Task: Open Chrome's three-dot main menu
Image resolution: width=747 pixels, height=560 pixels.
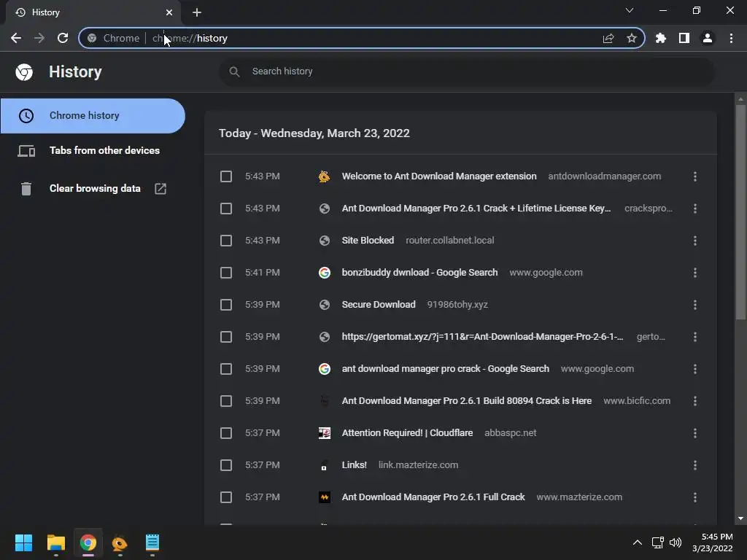Action: click(x=731, y=38)
